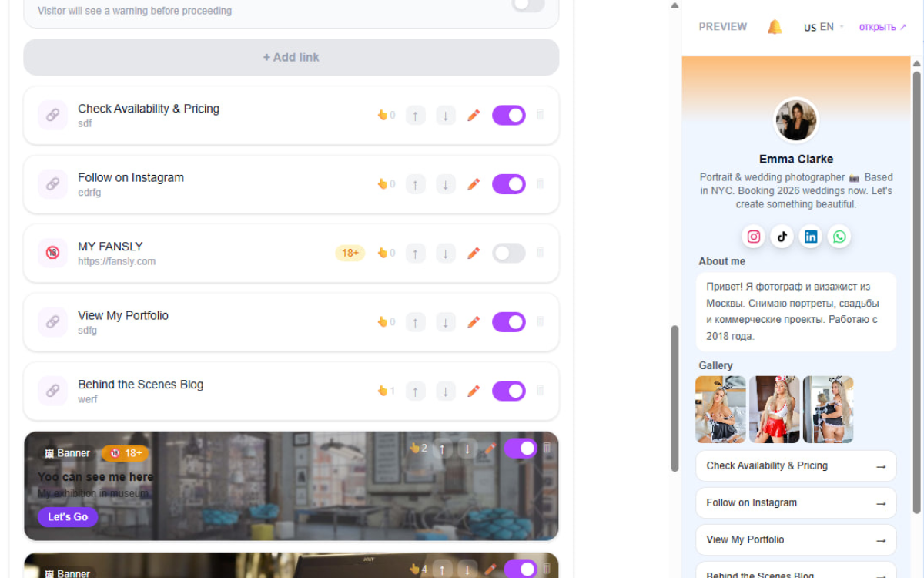
Task: Click the link icon beside Follow on Instagram
Action: 52,184
